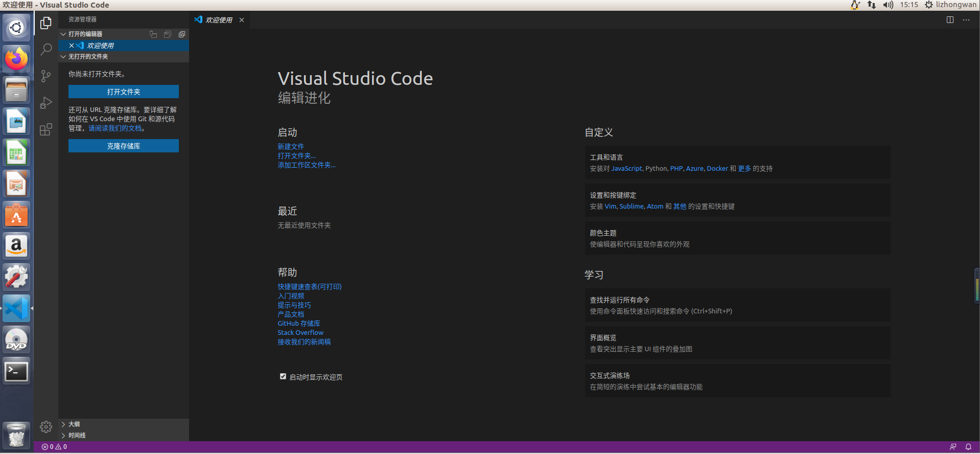
Task: Open the 查找并运行所有命令 card
Action: 737,305
